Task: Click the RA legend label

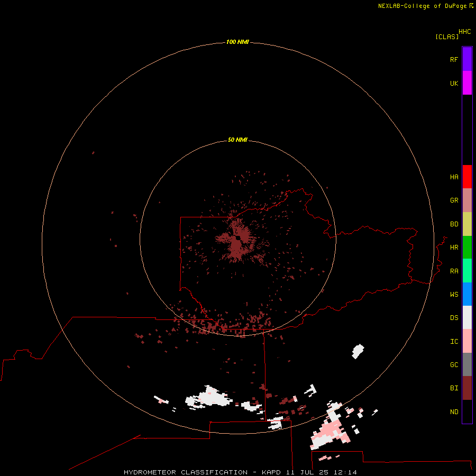Action: [454, 271]
